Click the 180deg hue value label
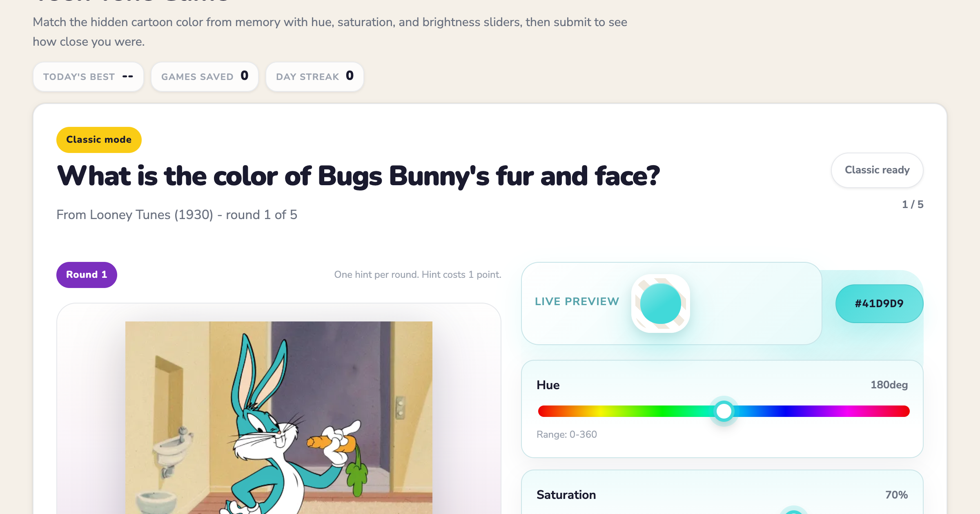Screen dimensions: 980x514 (889, 385)
